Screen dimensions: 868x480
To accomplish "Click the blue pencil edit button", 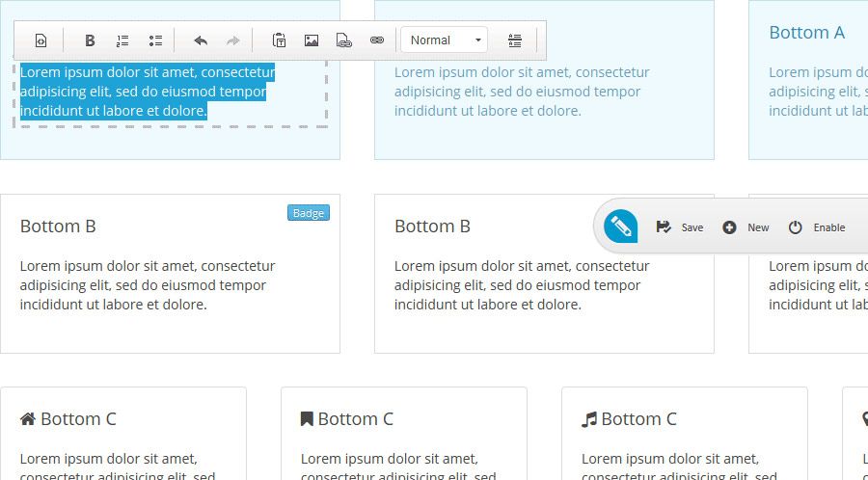I will pyautogui.click(x=621, y=227).
